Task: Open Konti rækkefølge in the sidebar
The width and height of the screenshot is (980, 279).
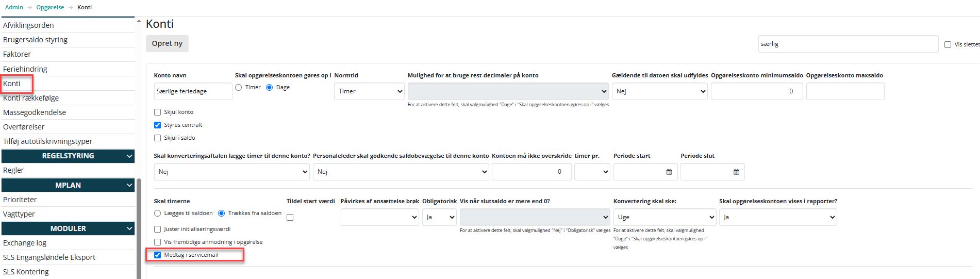Action: click(x=31, y=98)
